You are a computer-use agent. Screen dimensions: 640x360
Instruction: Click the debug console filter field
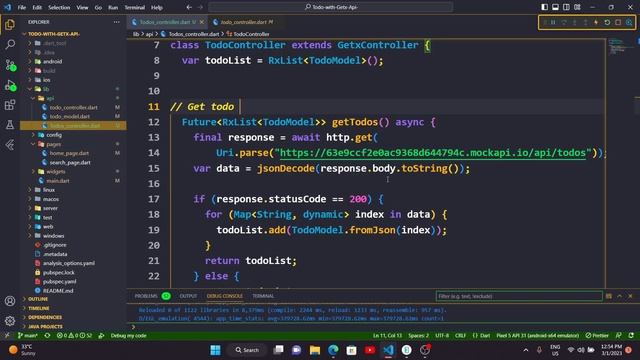point(519,296)
